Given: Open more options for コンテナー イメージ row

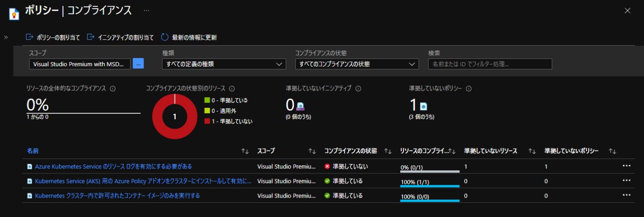Looking at the screenshot, I should (x=626, y=195).
